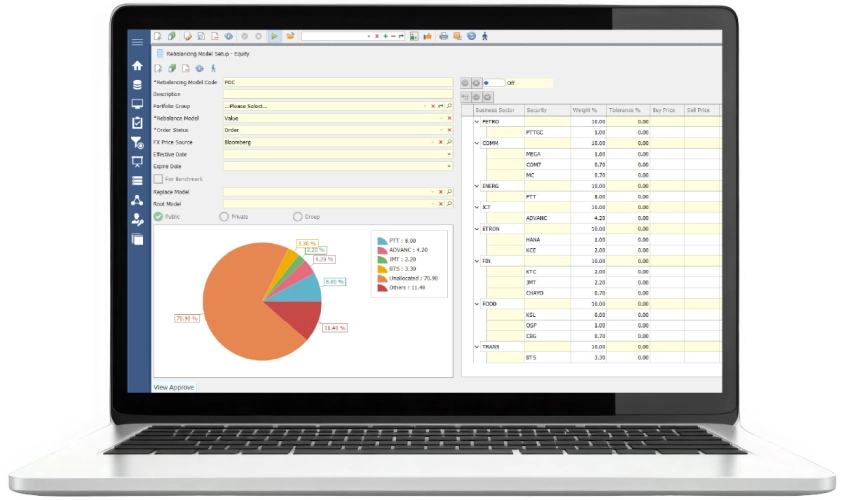Image resolution: width=841 pixels, height=500 pixels.
Task: Check the For Benchmark checkbox
Action: tap(158, 179)
